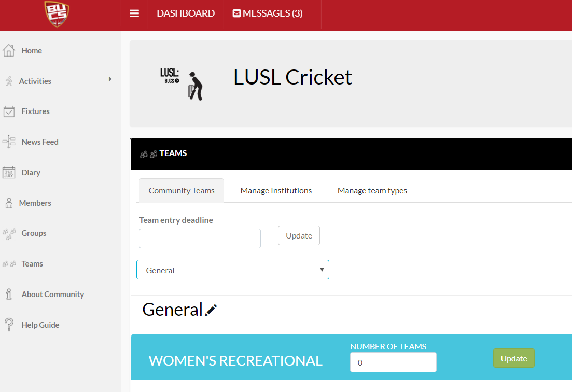
Task: Open the General group dropdown
Action: (x=233, y=270)
